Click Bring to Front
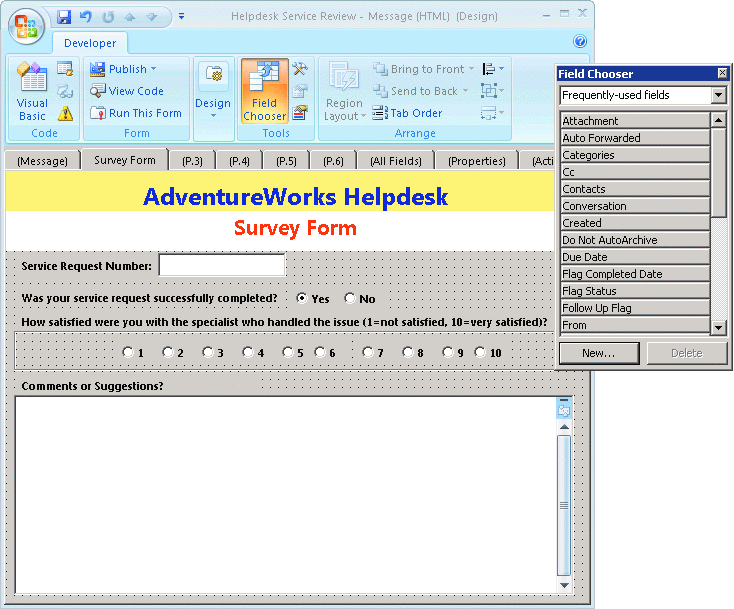This screenshot has height=609, width=734. pos(418,69)
